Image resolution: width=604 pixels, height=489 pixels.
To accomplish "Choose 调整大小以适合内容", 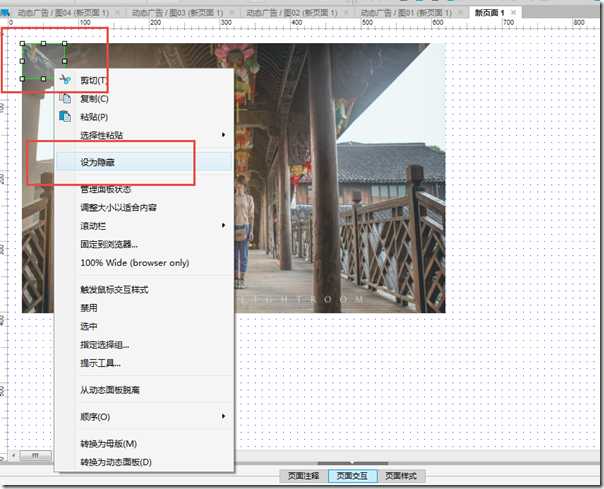I will point(144,207).
